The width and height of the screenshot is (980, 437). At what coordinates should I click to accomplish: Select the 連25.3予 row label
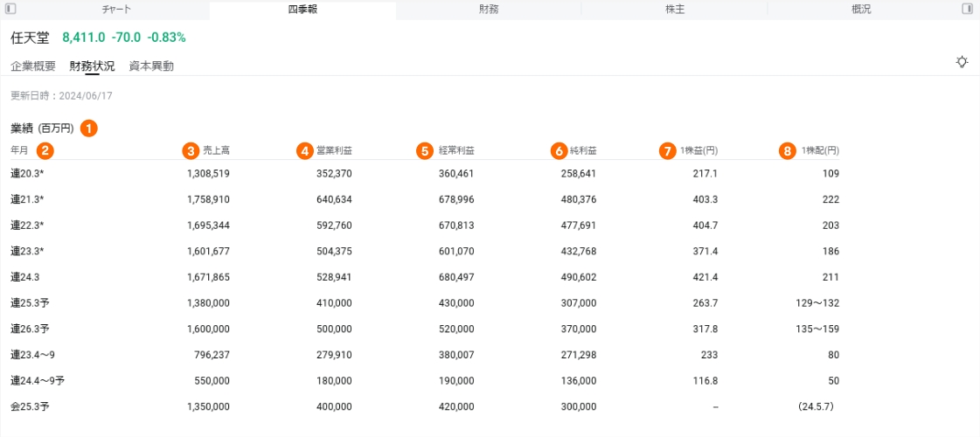pyautogui.click(x=30, y=302)
